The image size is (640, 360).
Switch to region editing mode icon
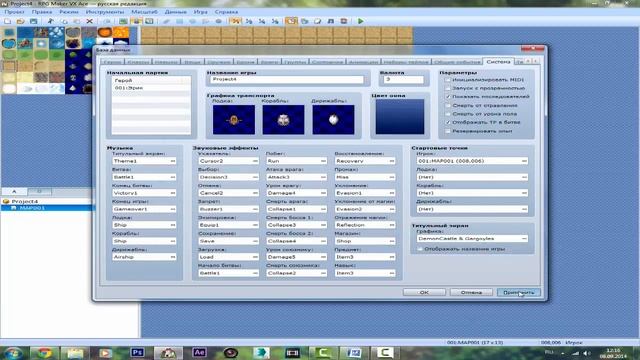pyautogui.click(x=149, y=21)
